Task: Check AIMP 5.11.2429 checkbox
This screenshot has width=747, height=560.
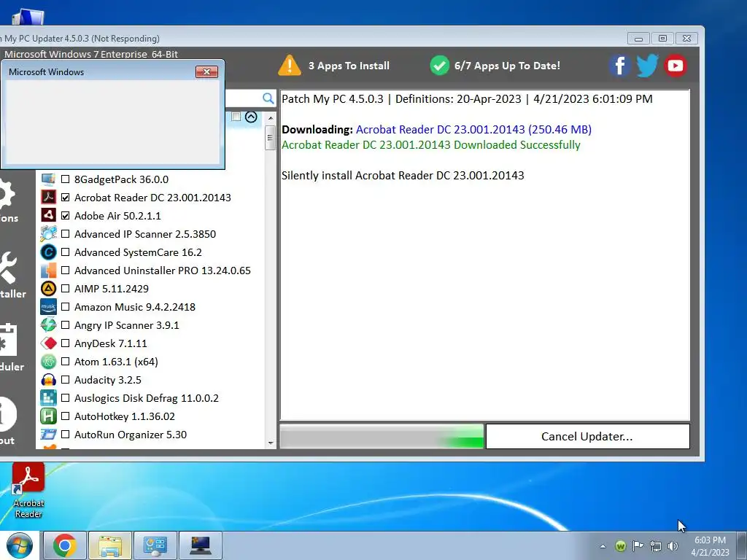Action: tap(65, 289)
